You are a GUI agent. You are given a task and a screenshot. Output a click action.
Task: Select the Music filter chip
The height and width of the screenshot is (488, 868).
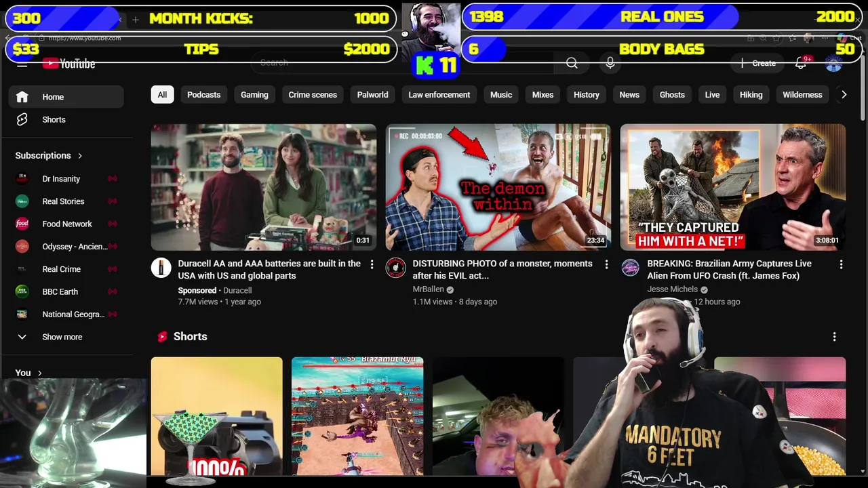(x=501, y=95)
